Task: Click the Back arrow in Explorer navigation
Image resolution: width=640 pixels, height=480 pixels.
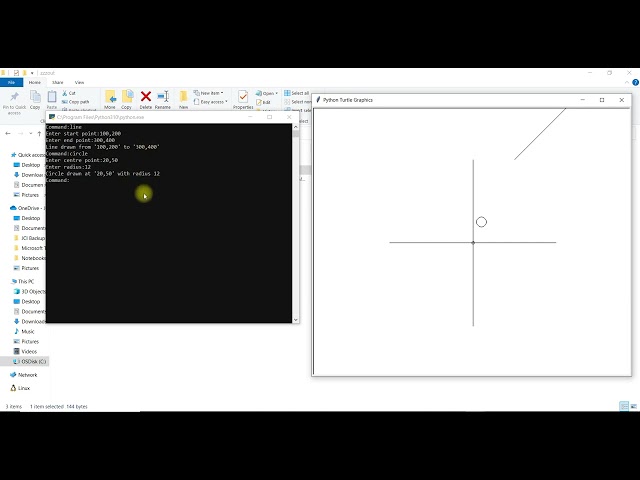Action: tap(8, 133)
